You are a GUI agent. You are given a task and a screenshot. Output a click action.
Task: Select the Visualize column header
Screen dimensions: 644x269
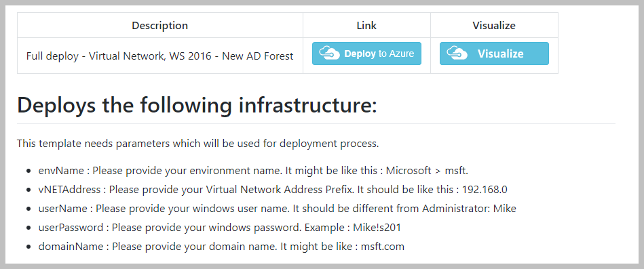click(x=494, y=26)
